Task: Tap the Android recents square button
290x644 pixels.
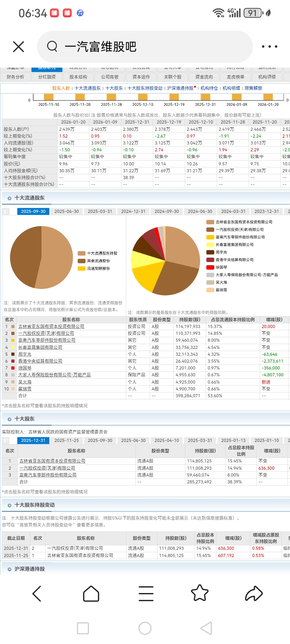Action: (x=83, y=628)
